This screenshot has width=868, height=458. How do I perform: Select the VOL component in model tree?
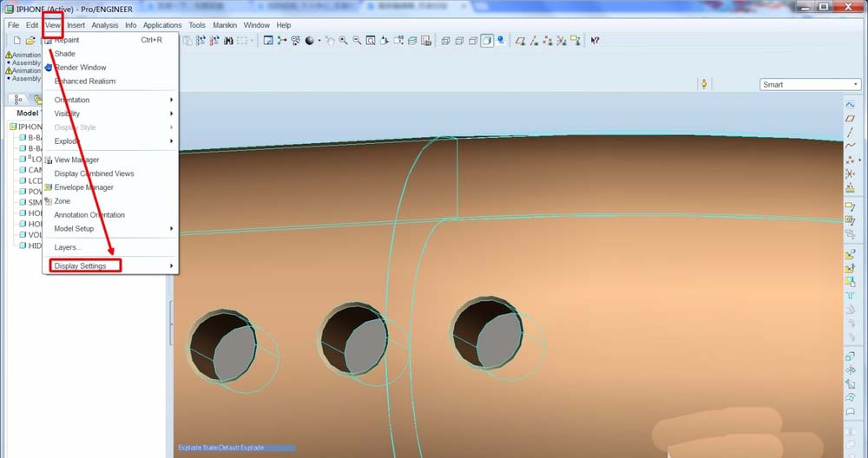31,234
